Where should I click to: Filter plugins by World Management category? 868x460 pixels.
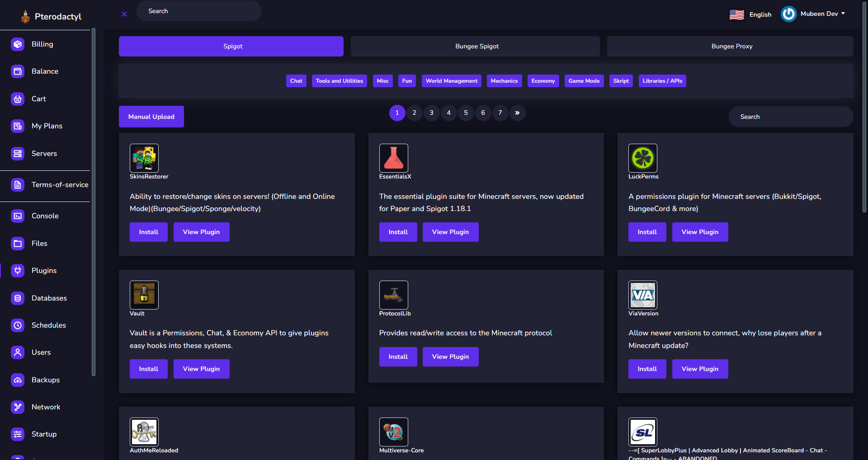[x=451, y=81]
